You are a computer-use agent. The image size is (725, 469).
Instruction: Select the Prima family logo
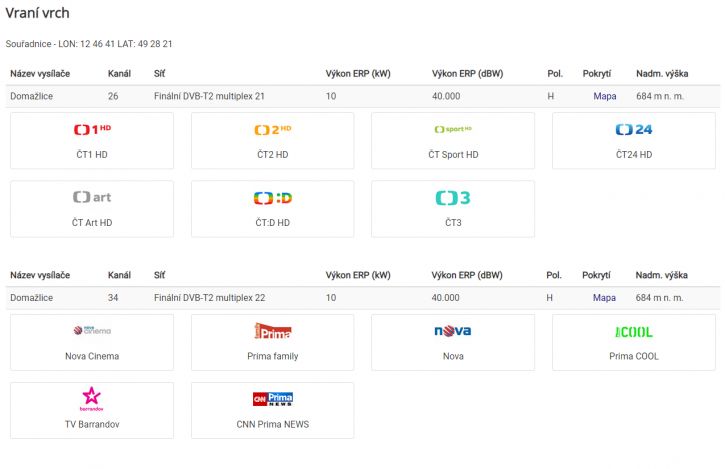tap(272, 331)
